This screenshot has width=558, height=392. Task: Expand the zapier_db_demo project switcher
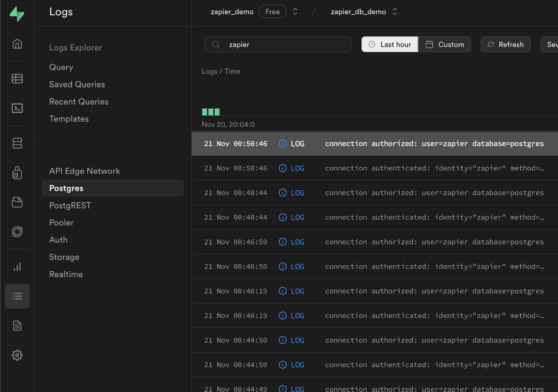(x=395, y=12)
